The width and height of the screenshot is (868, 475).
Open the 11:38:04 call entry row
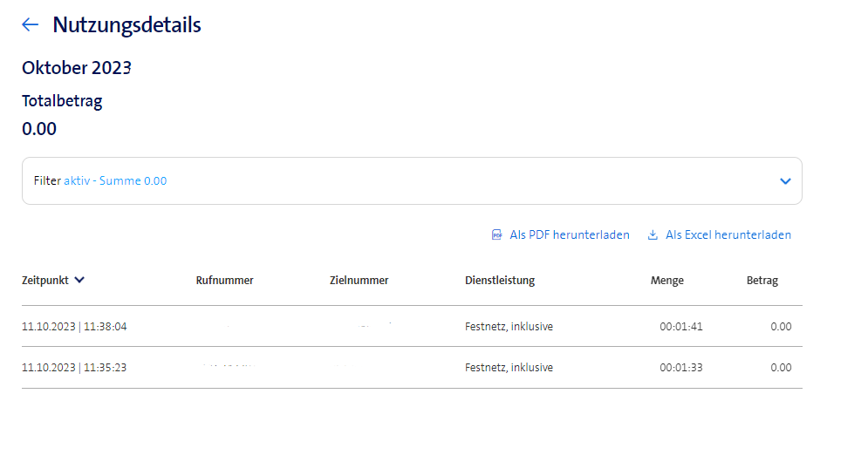coord(74,327)
